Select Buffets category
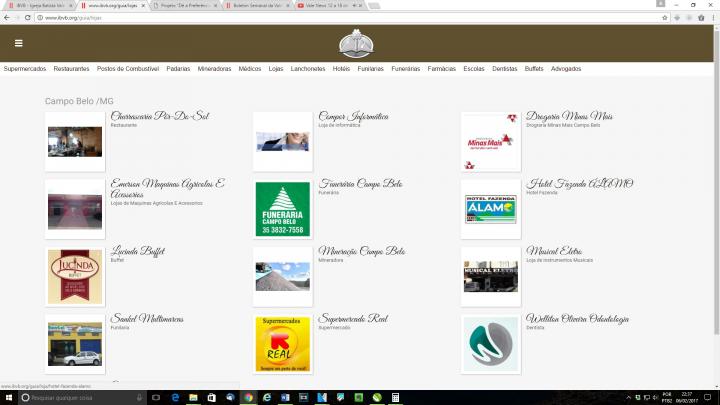The height and width of the screenshot is (405, 720). [534, 69]
